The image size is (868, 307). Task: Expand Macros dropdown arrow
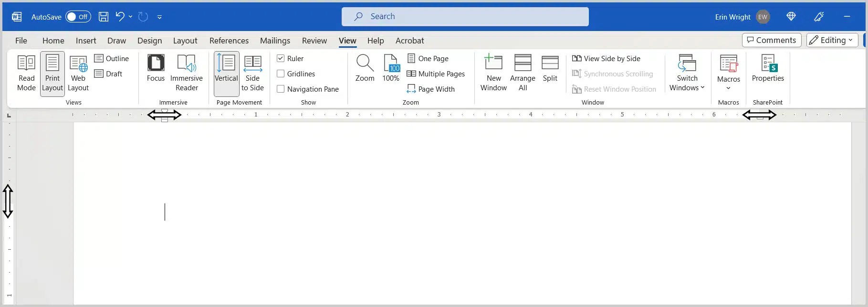click(x=729, y=88)
